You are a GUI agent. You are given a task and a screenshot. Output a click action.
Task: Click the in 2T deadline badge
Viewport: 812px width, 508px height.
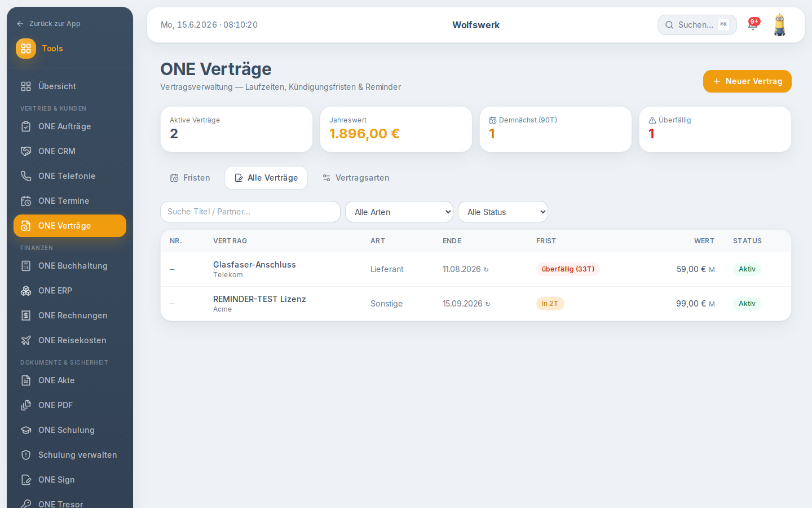(550, 304)
